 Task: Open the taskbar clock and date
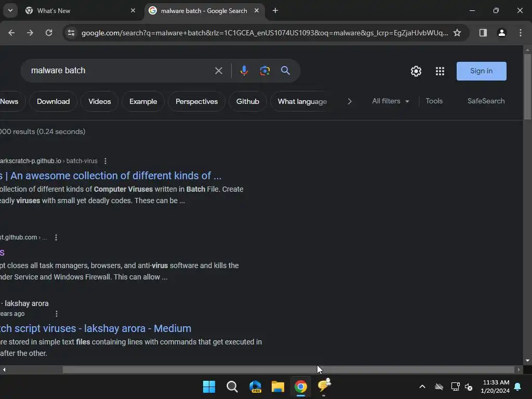(x=496, y=387)
